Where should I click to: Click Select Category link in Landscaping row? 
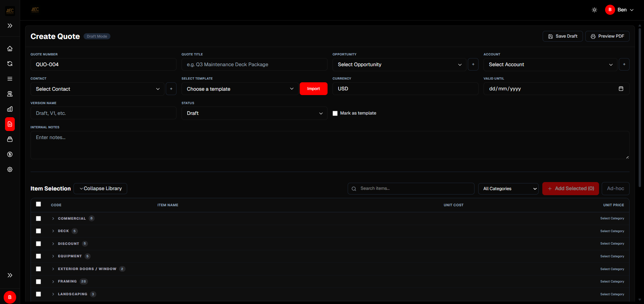pos(612,294)
